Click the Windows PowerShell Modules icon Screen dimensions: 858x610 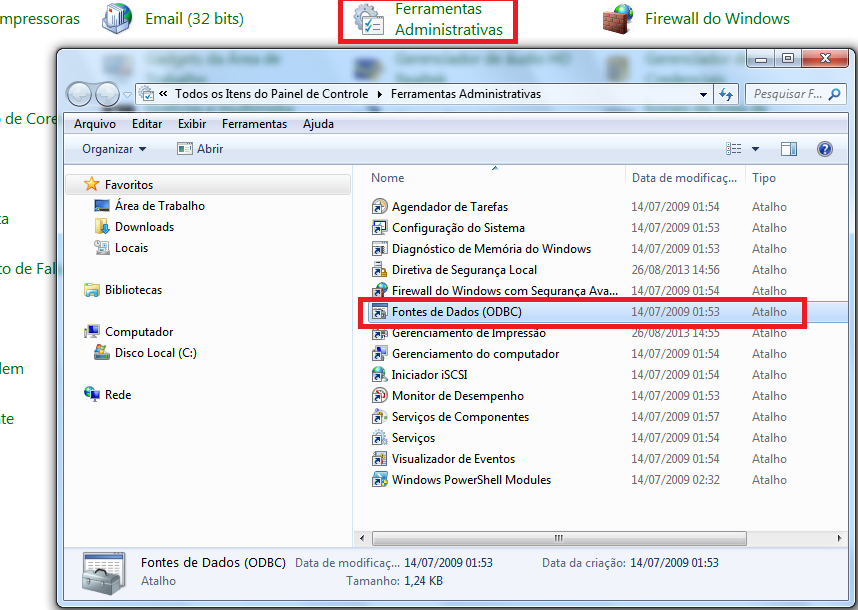pyautogui.click(x=379, y=480)
